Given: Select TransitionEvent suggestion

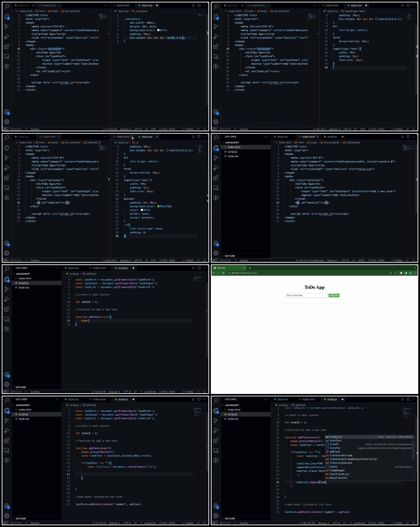Looking at the screenshot, I should point(369,463).
